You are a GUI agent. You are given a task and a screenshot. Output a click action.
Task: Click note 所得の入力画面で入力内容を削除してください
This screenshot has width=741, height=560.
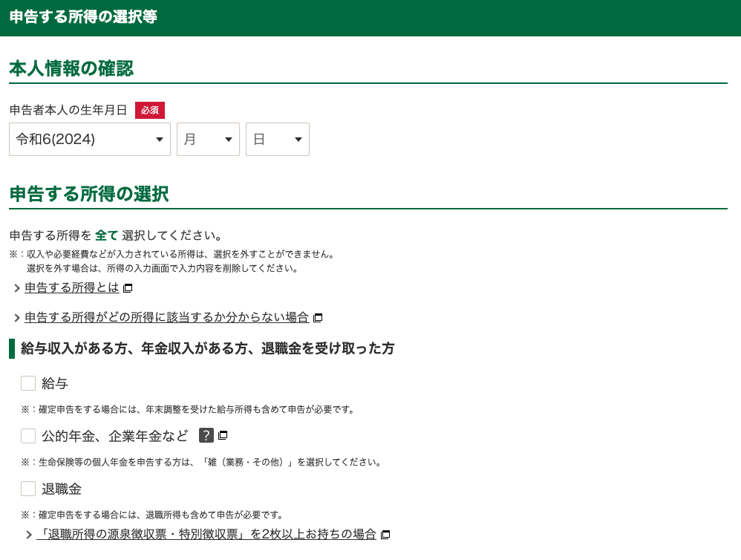click(163, 268)
